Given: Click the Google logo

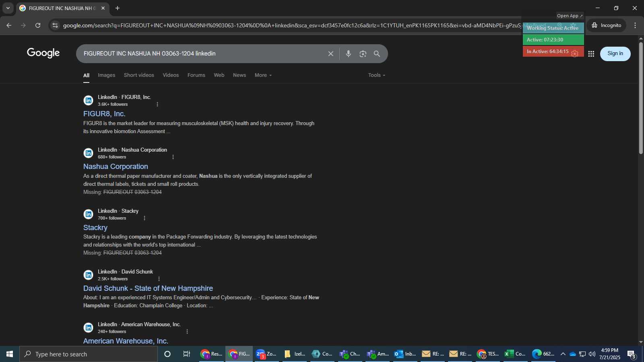Looking at the screenshot, I should click(x=43, y=53).
